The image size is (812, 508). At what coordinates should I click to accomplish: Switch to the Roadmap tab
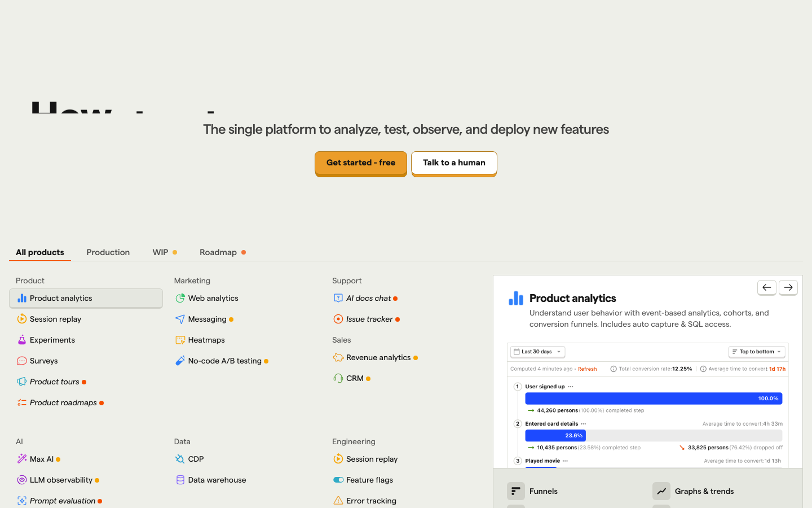pos(218,252)
